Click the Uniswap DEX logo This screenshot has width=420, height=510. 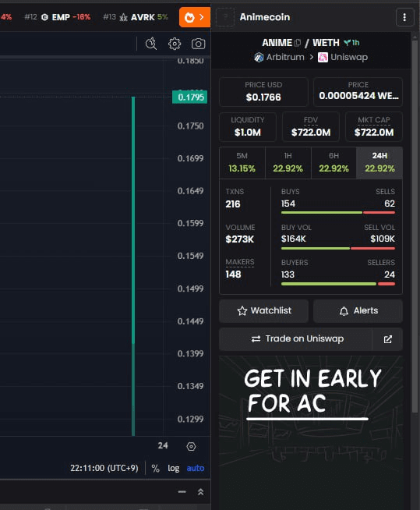323,58
